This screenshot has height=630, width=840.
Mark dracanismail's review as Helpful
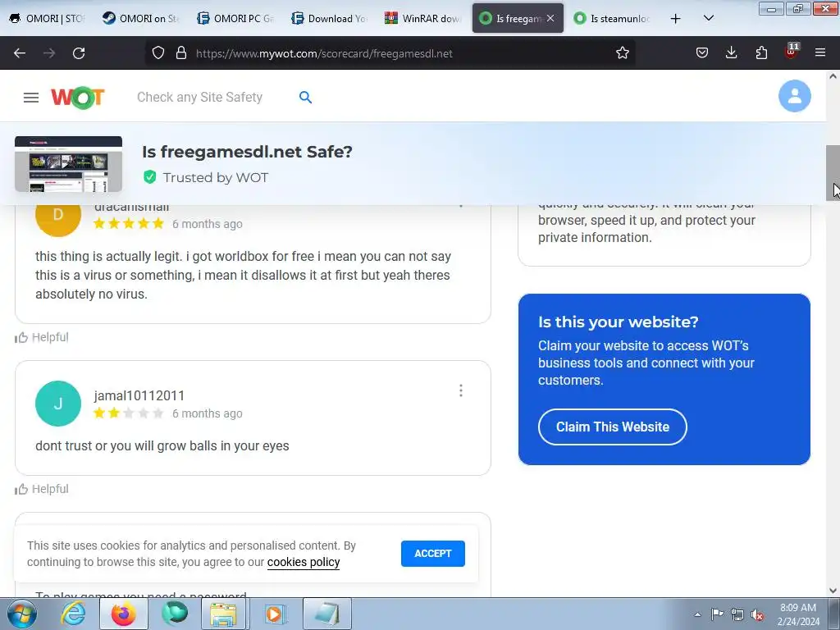tap(42, 337)
